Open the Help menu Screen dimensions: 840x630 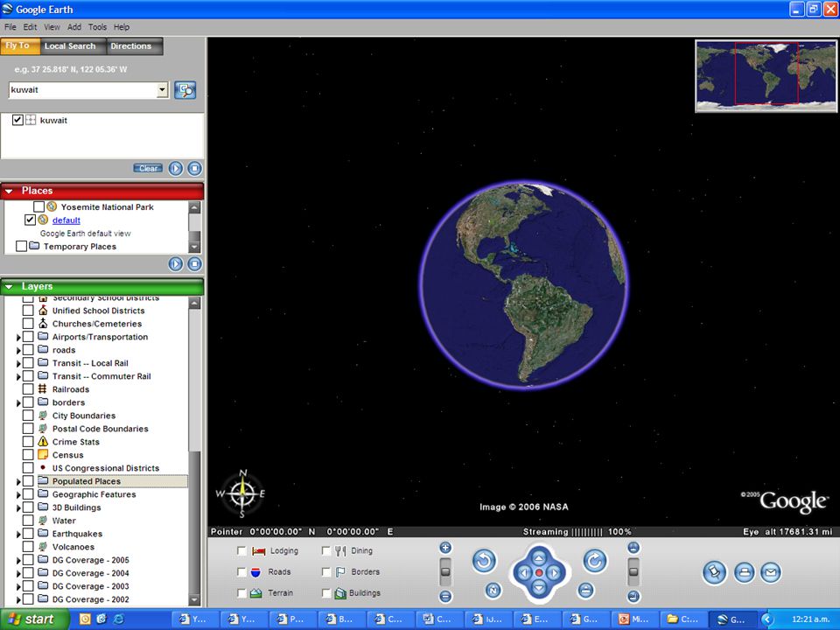[122, 27]
